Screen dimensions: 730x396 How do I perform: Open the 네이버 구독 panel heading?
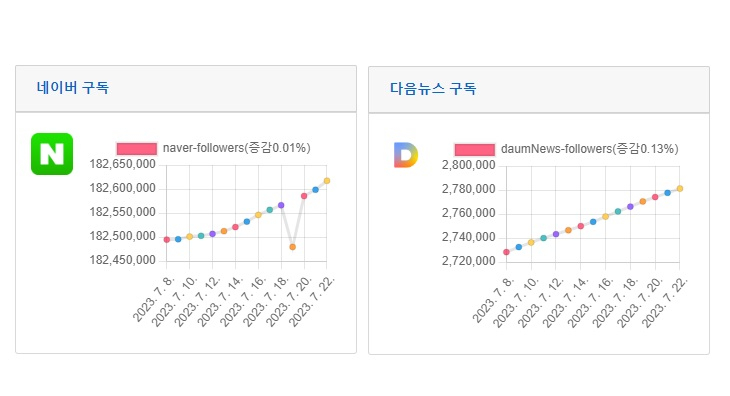click(x=73, y=87)
